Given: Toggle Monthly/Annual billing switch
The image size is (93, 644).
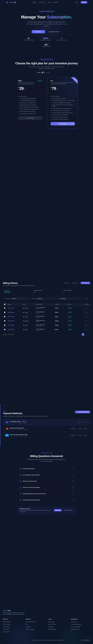Looking at the screenshot, I should (43, 72).
